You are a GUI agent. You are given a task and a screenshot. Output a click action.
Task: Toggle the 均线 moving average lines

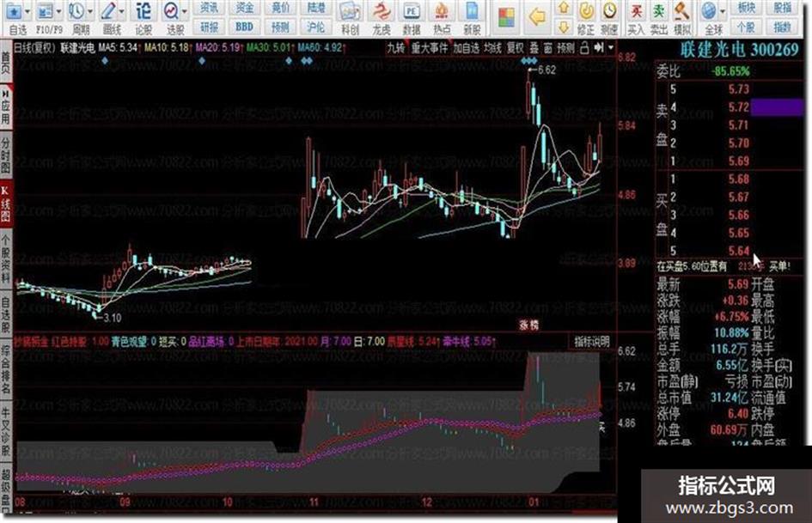pos(492,48)
